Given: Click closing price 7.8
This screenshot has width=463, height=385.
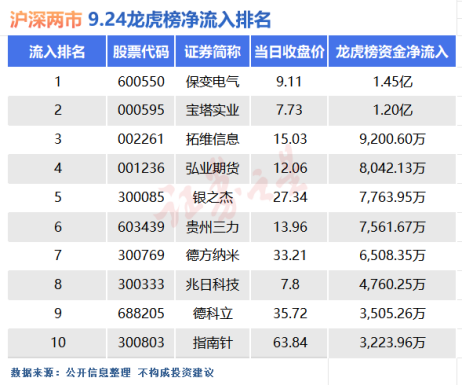Looking at the screenshot, I should click(290, 284).
